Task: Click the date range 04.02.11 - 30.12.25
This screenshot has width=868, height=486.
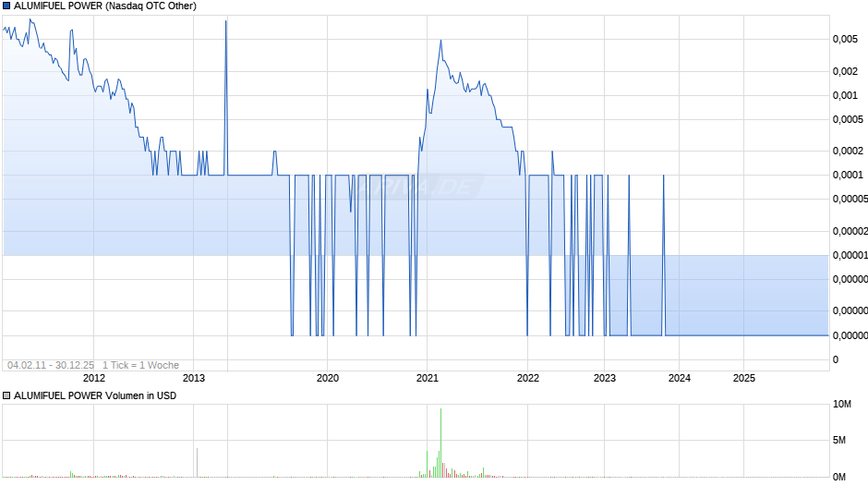Action: pyautogui.click(x=51, y=365)
